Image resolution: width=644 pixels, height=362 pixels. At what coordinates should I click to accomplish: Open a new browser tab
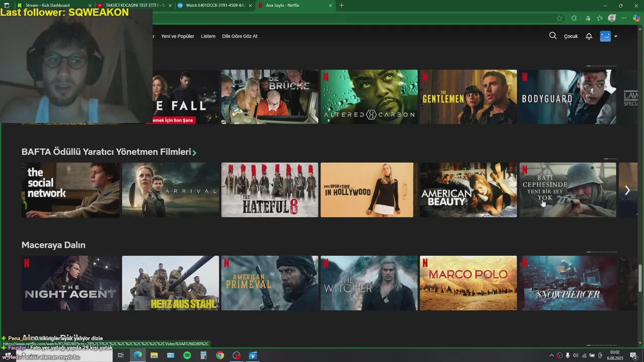click(x=342, y=6)
